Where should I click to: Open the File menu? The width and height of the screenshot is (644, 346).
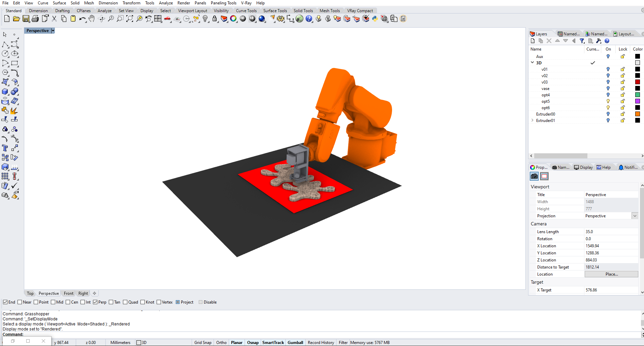coord(5,3)
